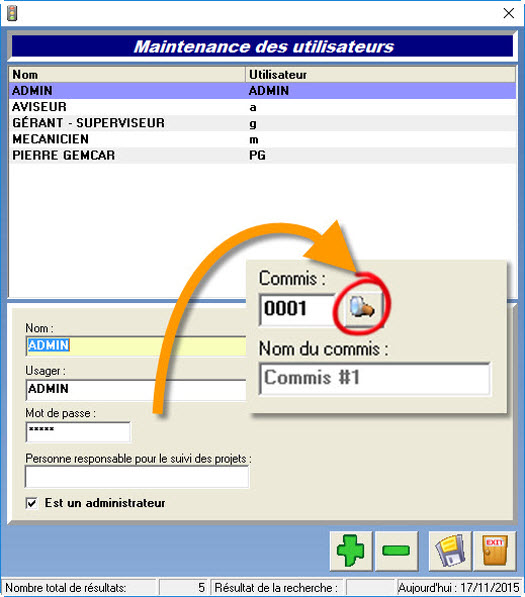Select the MECANICIEN user row
525x597 pixels.
pos(262,139)
